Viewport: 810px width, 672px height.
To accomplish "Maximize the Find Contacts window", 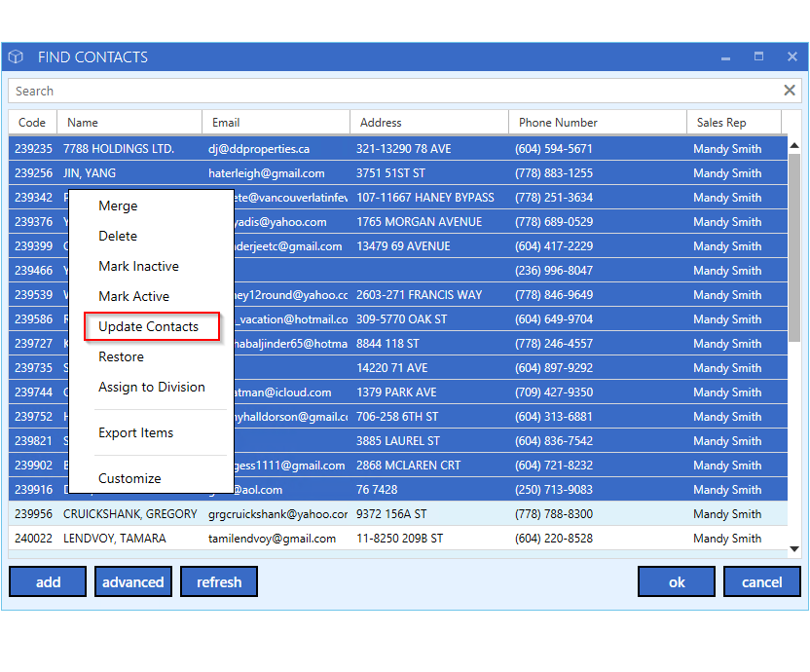I will click(758, 56).
